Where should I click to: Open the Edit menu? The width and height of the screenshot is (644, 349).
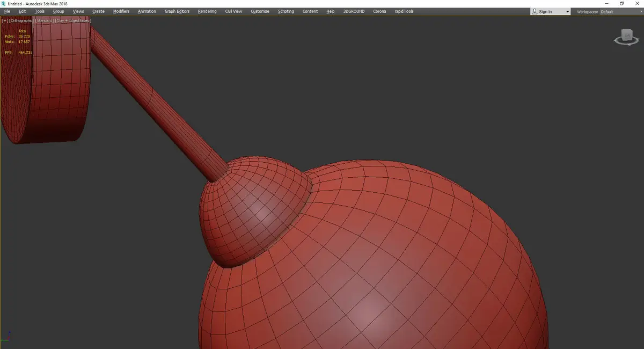pos(22,11)
